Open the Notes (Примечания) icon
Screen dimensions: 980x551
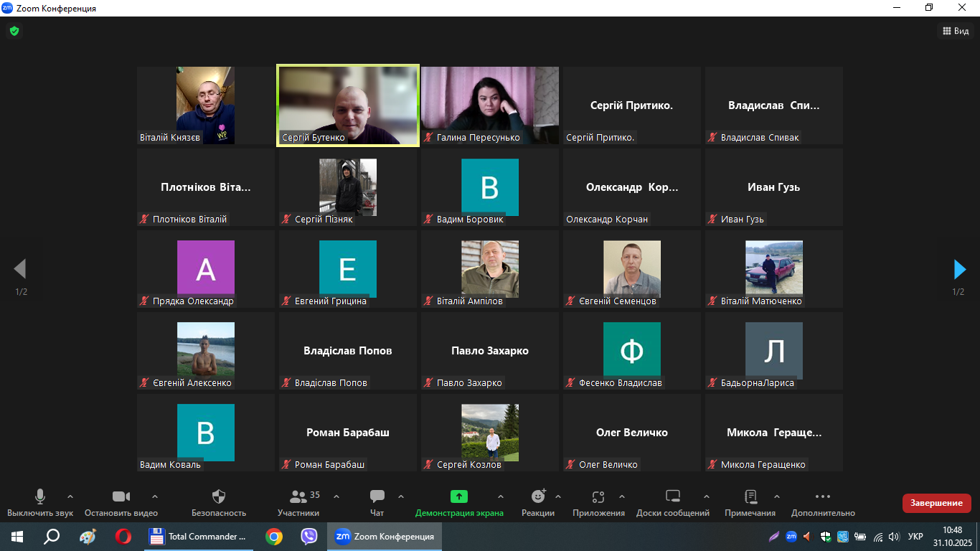pyautogui.click(x=750, y=497)
